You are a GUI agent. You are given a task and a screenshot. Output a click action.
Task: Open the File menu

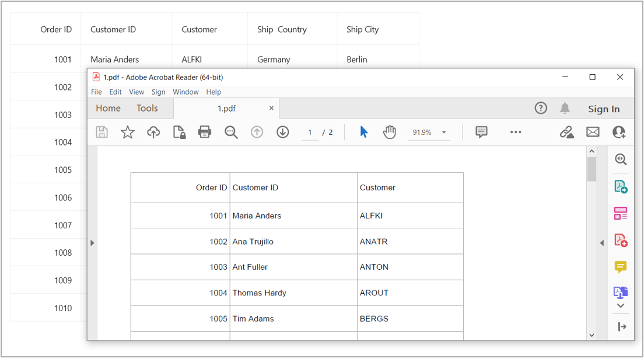[x=96, y=92]
